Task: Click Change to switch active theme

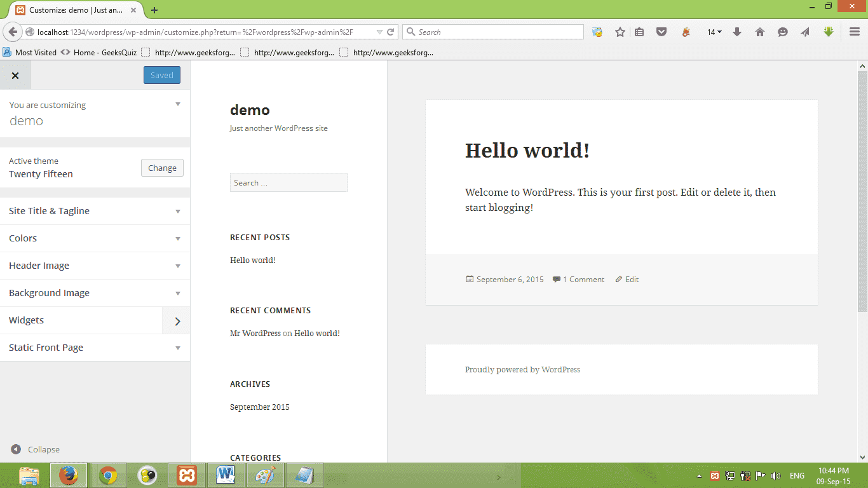Action: [x=162, y=168]
